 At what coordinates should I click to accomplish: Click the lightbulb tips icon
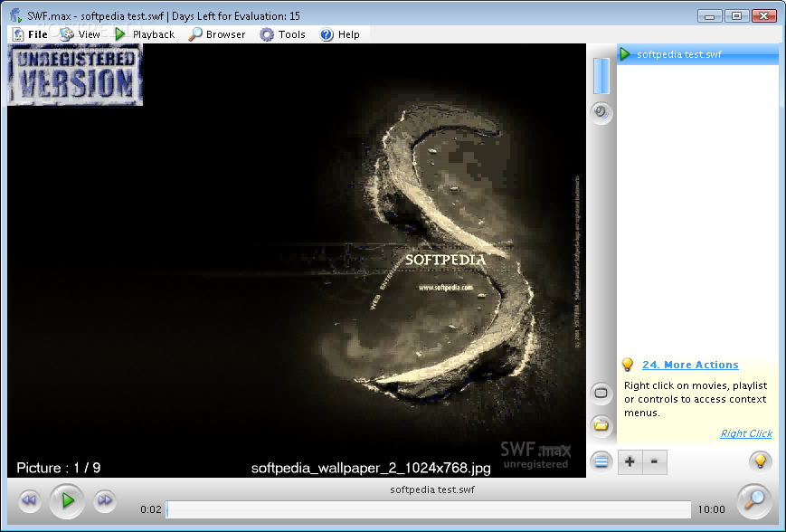(760, 461)
